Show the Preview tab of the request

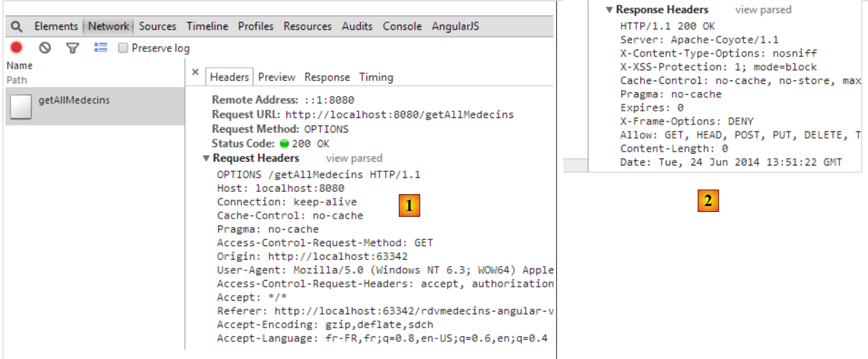tap(276, 77)
